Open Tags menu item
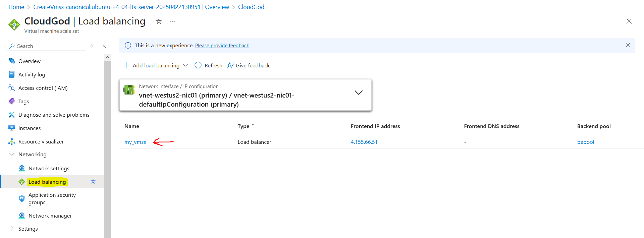The height and width of the screenshot is (238, 644). point(24,101)
